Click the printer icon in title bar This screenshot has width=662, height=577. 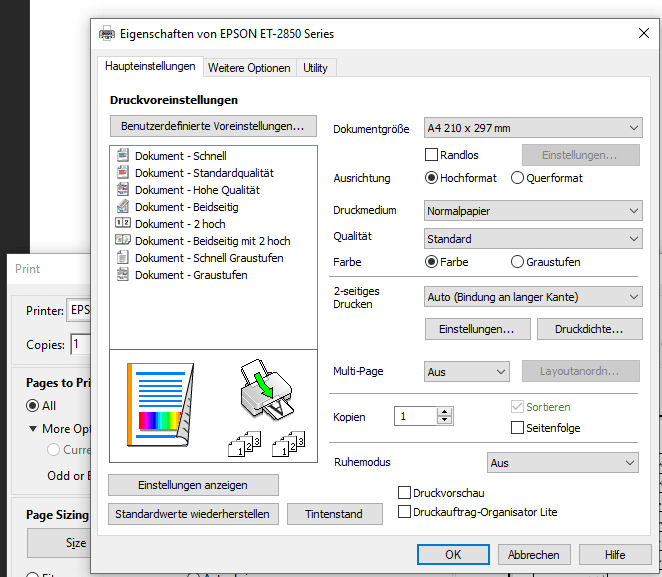(107, 33)
